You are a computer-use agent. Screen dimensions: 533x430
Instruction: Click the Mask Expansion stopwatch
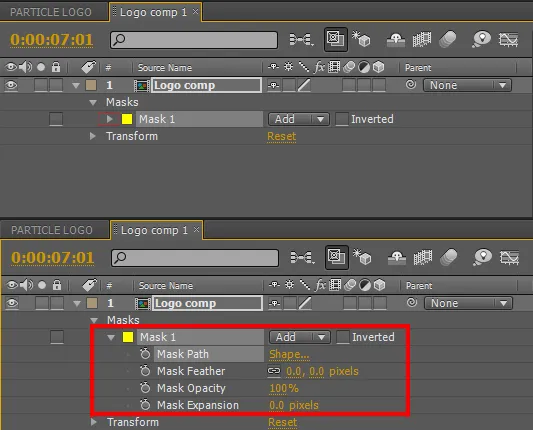[x=145, y=405]
